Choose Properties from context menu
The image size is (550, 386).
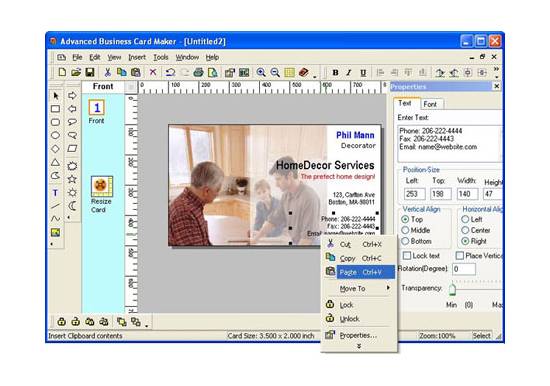(x=358, y=335)
